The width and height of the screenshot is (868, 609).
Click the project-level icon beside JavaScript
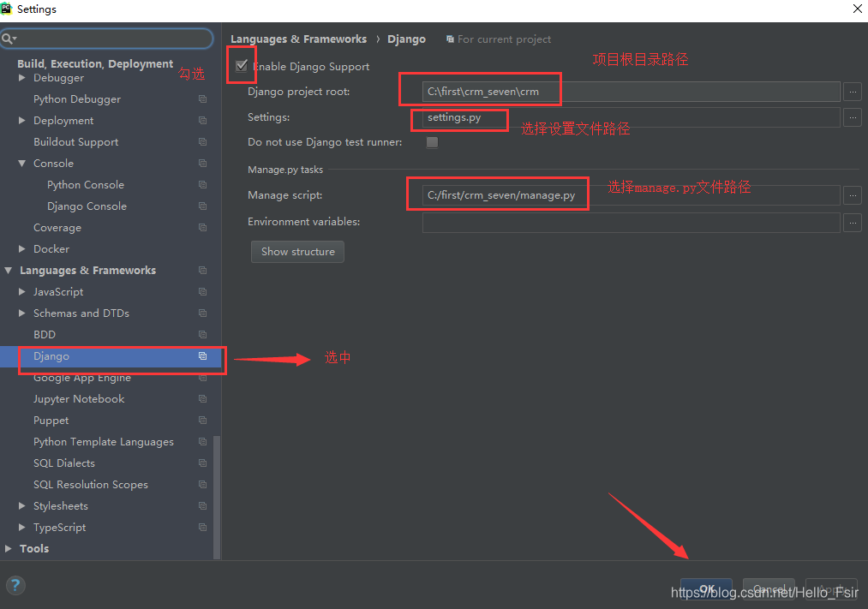coord(202,291)
